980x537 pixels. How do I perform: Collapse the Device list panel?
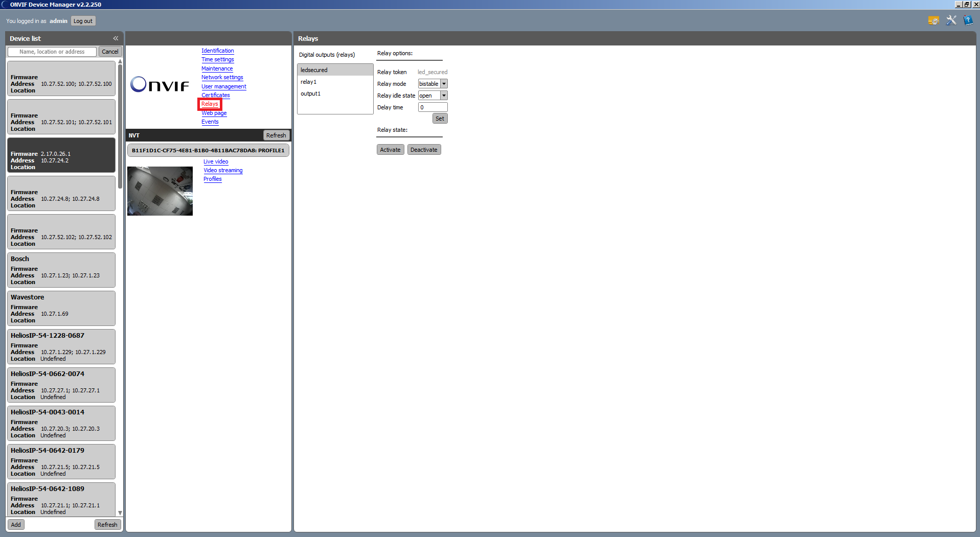click(x=116, y=38)
